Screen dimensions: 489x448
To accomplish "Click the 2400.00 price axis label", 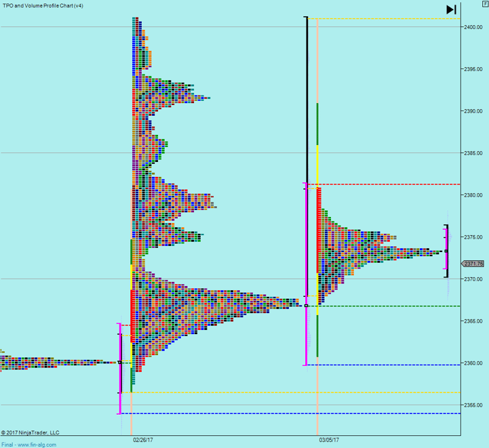I will [473, 27].
